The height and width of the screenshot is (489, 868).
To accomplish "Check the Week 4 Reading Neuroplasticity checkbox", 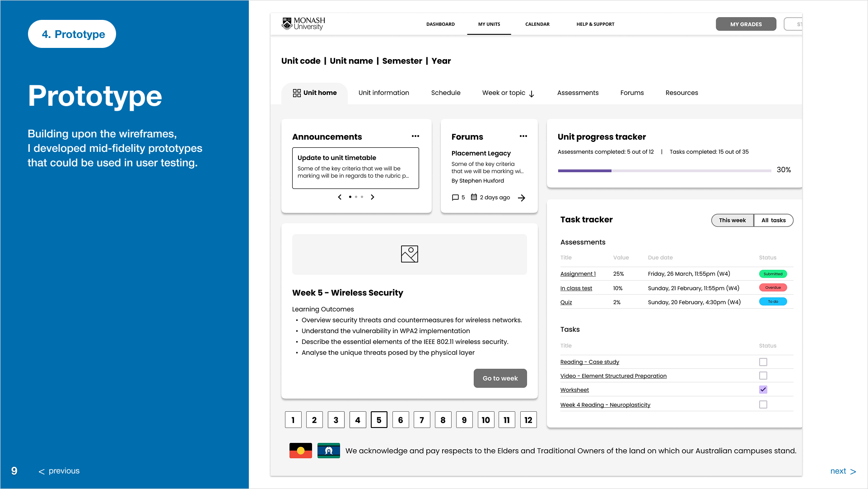I will tap(763, 404).
